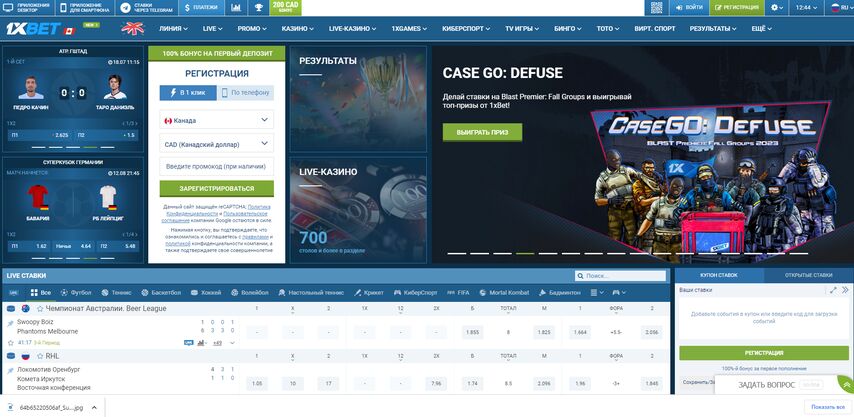Switch to the Открытые ставки tab
This screenshot has width=854, height=417.
(x=808, y=275)
